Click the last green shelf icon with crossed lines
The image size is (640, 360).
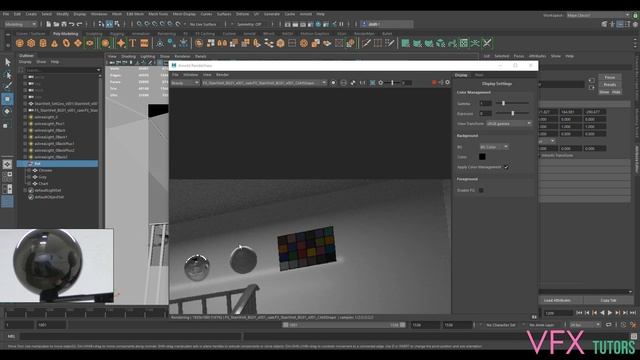point(487,43)
